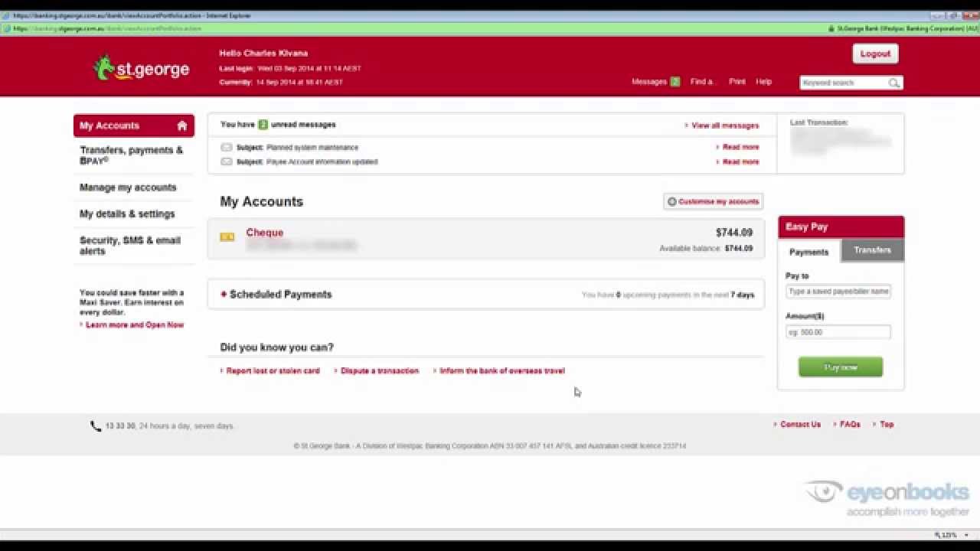Focus the Pay to payee field

(838, 292)
